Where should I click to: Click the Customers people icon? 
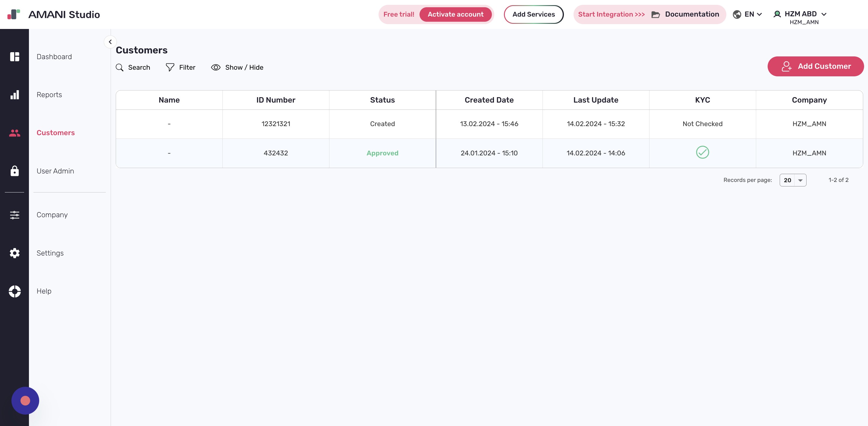click(14, 133)
